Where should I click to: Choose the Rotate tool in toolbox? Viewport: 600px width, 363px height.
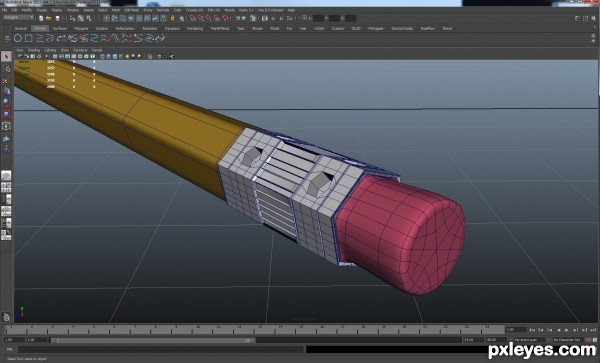point(6,102)
